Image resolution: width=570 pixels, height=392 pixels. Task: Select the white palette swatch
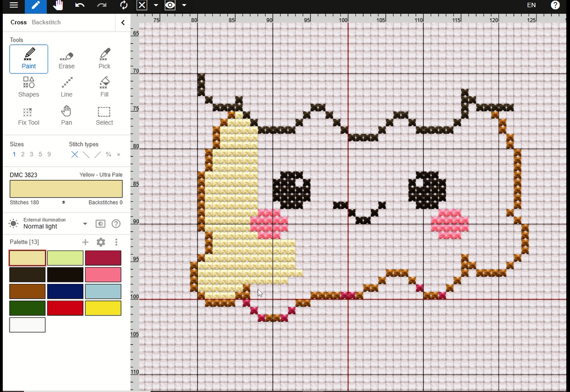[27, 325]
